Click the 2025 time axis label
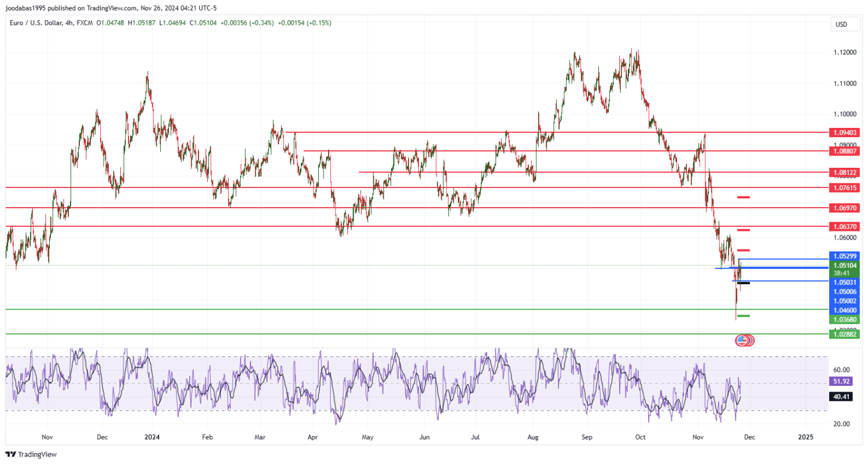Viewport: 868px width, 464px height. [805, 437]
